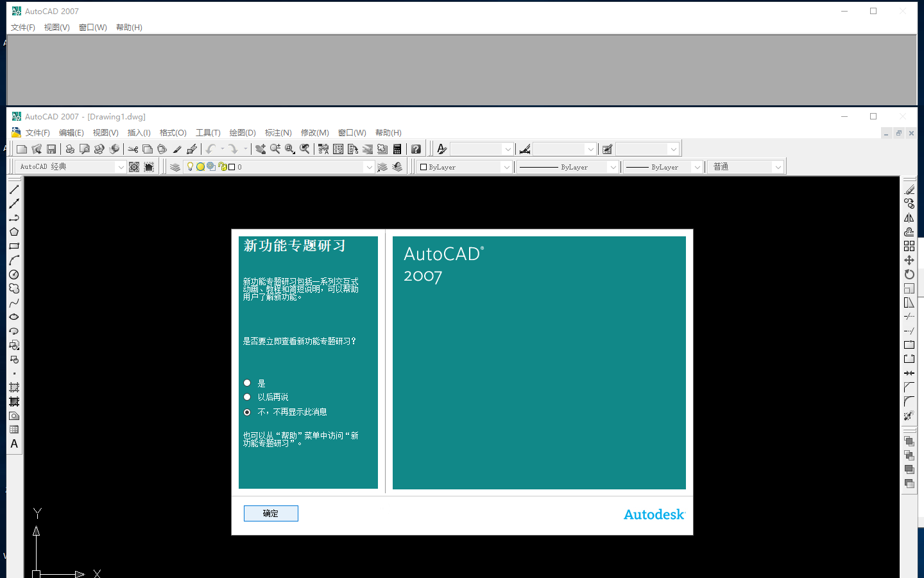Click the Erase tool in Modify toolbar
Viewport: 924px width, 578px height.
(909, 189)
